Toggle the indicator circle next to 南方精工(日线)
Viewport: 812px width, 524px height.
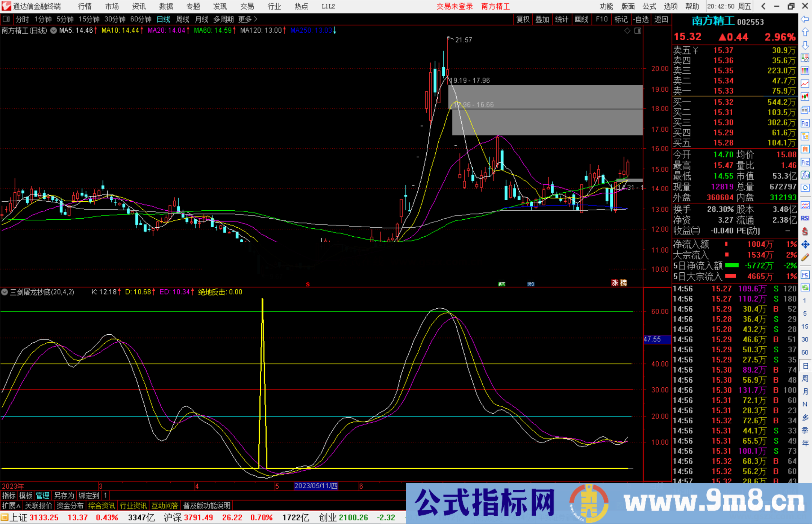click(x=53, y=31)
